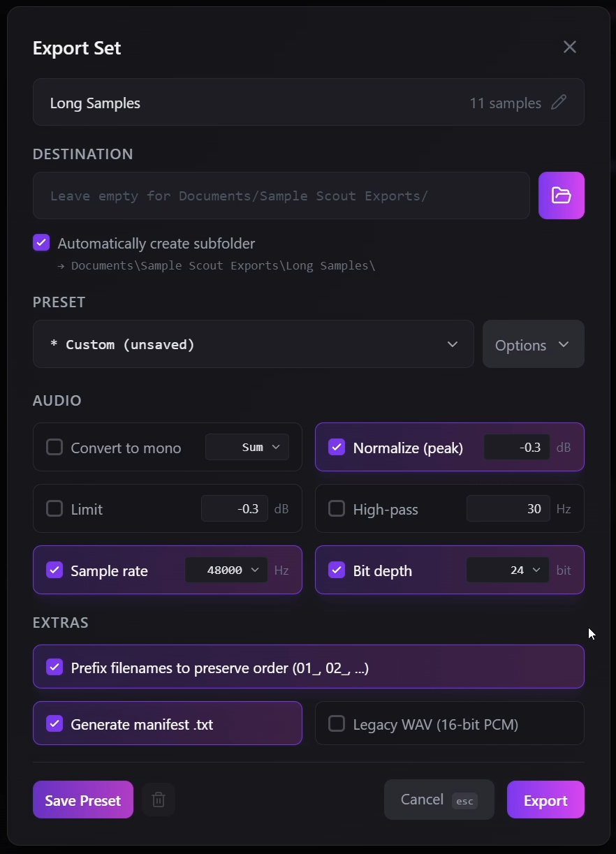The width and height of the screenshot is (616, 854).
Task: Uncheck Normalize (peak) option
Action: click(337, 447)
